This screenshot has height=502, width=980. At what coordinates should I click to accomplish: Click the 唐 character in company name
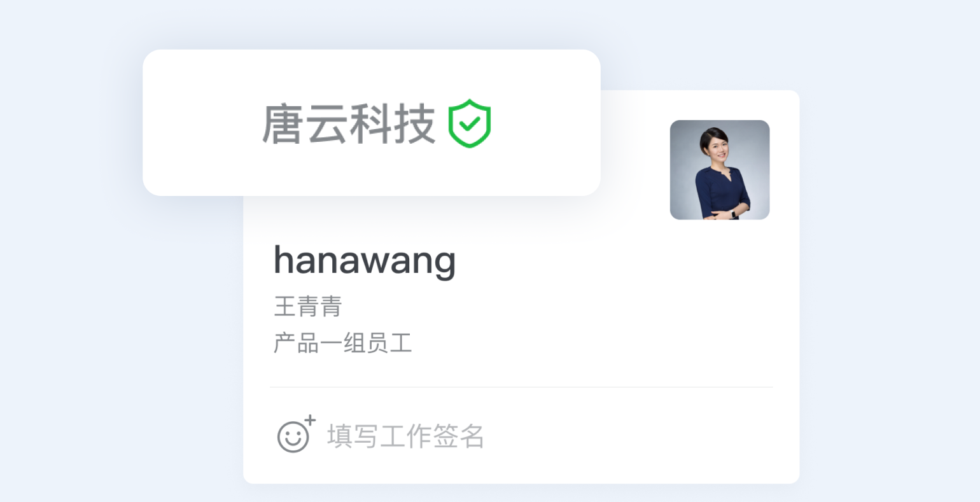coord(283,124)
